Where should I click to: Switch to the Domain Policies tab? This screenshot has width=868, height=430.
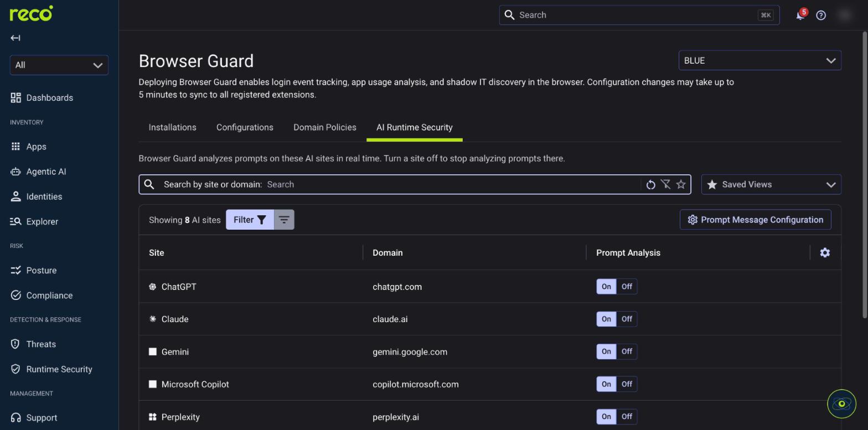(x=325, y=127)
